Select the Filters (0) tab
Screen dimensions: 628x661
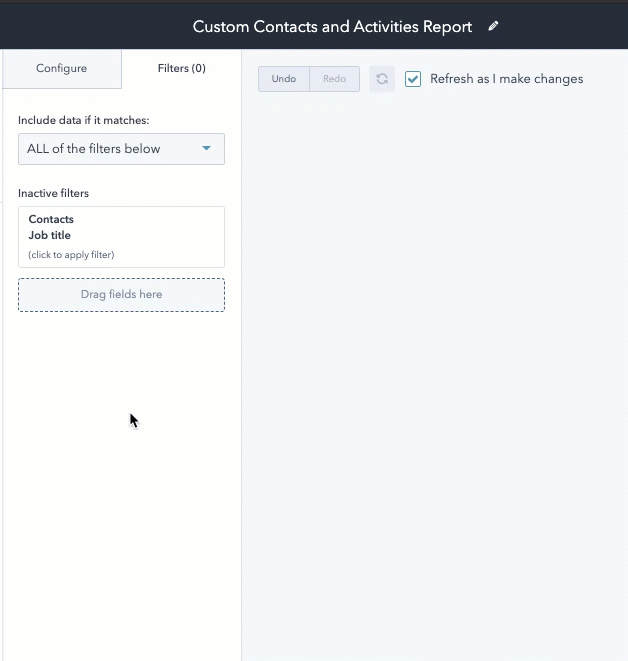pyautogui.click(x=181, y=68)
